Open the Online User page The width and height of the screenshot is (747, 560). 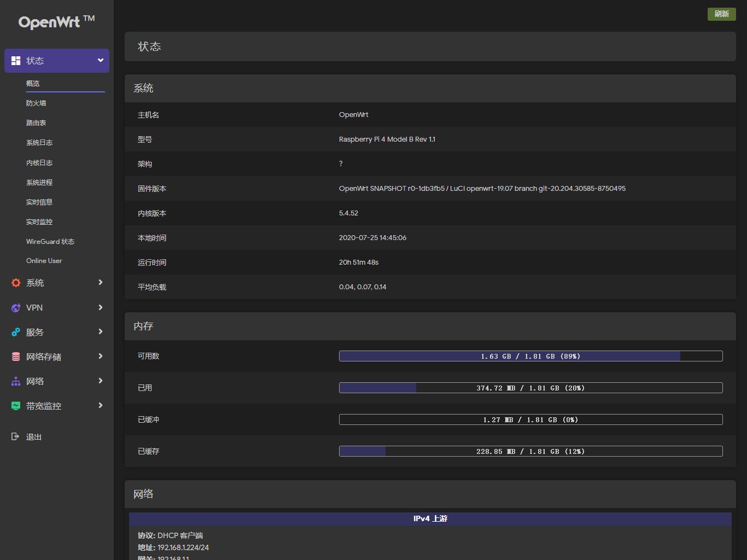pyautogui.click(x=44, y=261)
